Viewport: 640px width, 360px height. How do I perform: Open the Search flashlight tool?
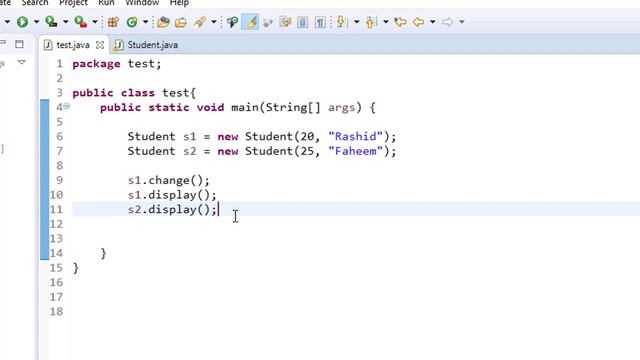point(200,22)
